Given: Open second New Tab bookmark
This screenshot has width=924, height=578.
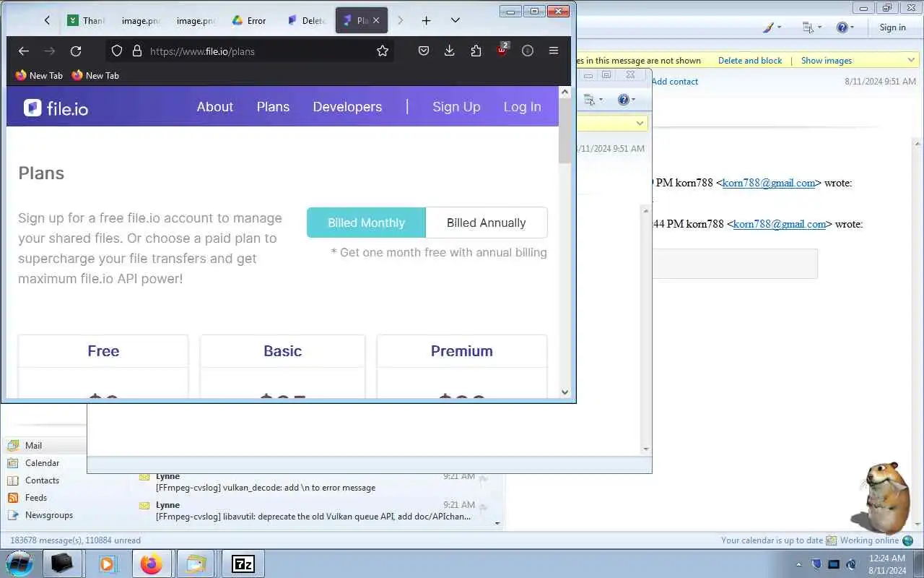Looking at the screenshot, I should [x=95, y=75].
